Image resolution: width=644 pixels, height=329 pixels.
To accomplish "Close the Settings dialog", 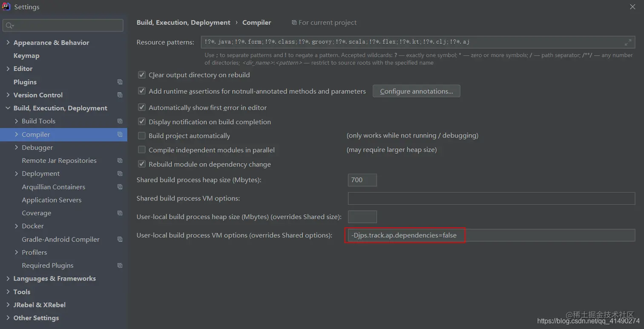I will point(632,7).
